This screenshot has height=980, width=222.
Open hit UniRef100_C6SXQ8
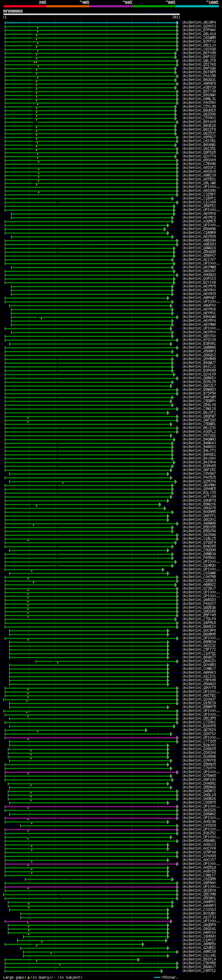pyautogui.click(x=199, y=49)
